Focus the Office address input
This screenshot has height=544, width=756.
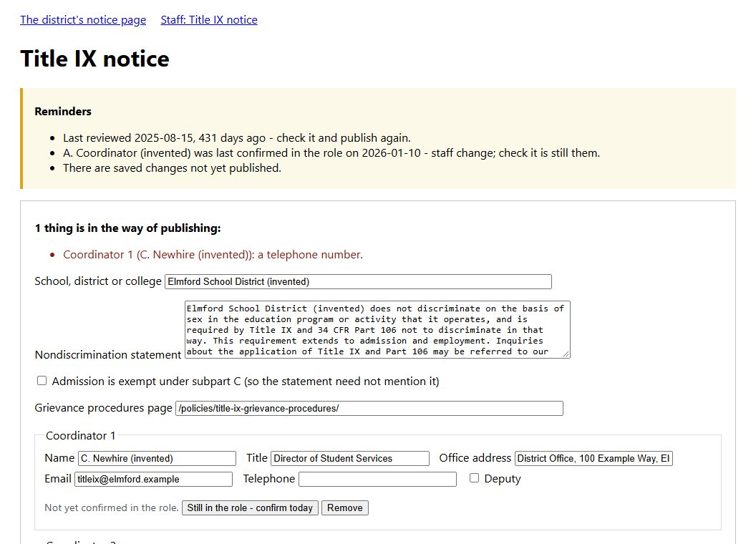click(593, 458)
